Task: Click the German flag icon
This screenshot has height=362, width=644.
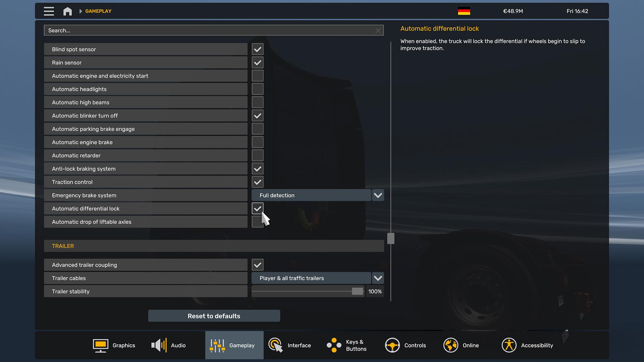Action: coord(464,11)
